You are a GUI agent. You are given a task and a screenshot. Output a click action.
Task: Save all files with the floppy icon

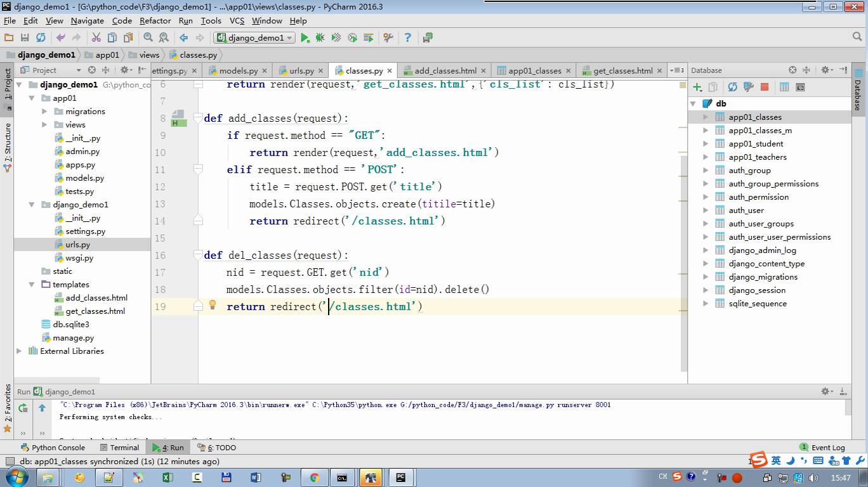pyautogui.click(x=25, y=38)
